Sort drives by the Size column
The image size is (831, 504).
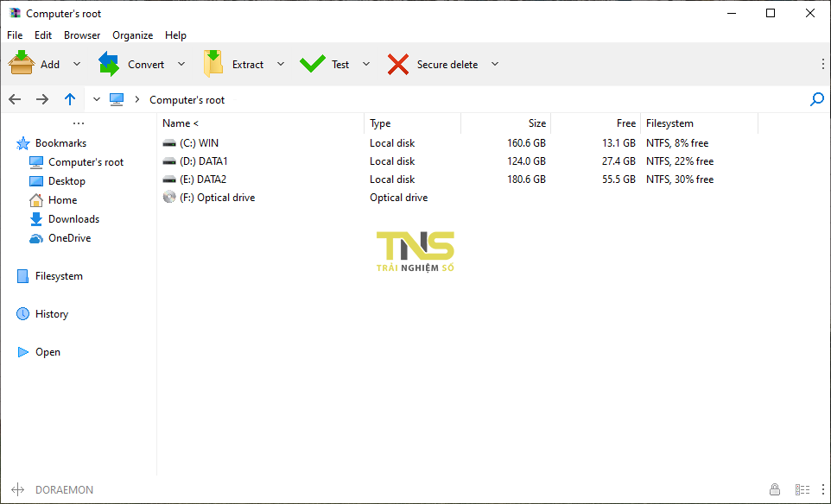point(536,123)
